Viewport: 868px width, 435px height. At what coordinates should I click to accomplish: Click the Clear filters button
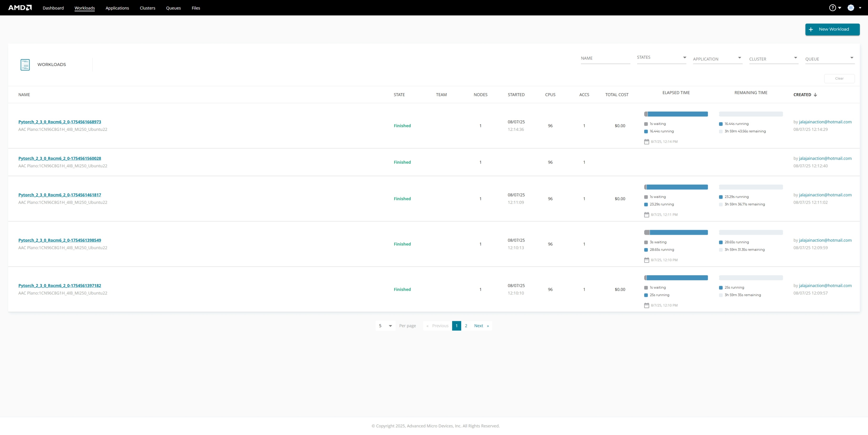point(839,78)
